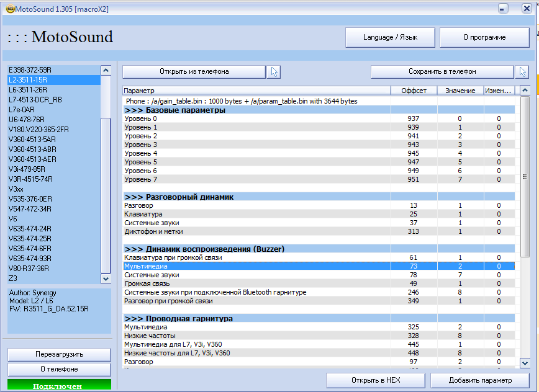This screenshot has width=539, height=392.
Task: Select the "Уровень 3" parameter row
Action: pyautogui.click(x=319, y=145)
